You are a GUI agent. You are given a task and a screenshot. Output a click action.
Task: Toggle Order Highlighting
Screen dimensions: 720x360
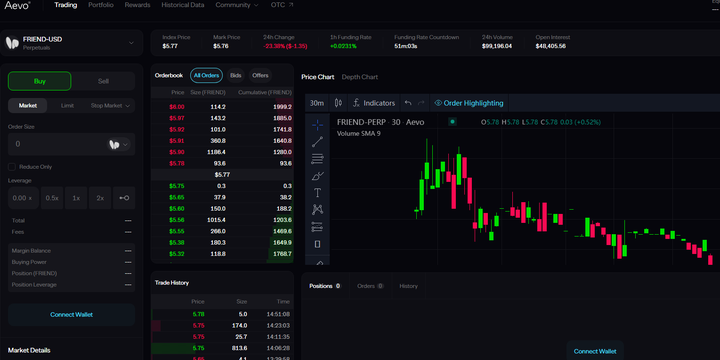(469, 103)
